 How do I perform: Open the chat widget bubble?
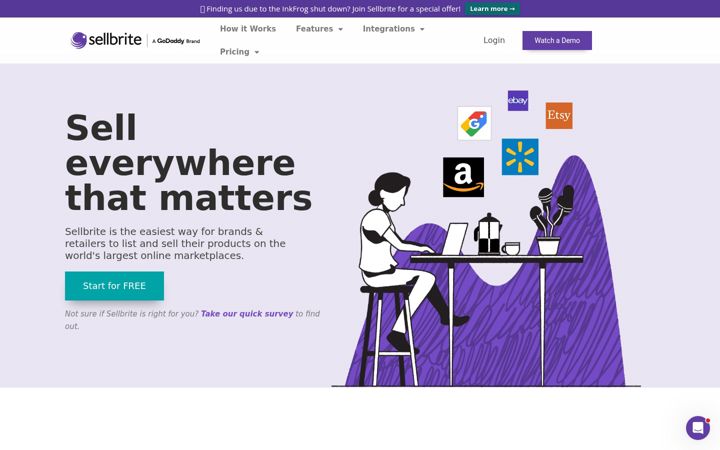(698, 428)
